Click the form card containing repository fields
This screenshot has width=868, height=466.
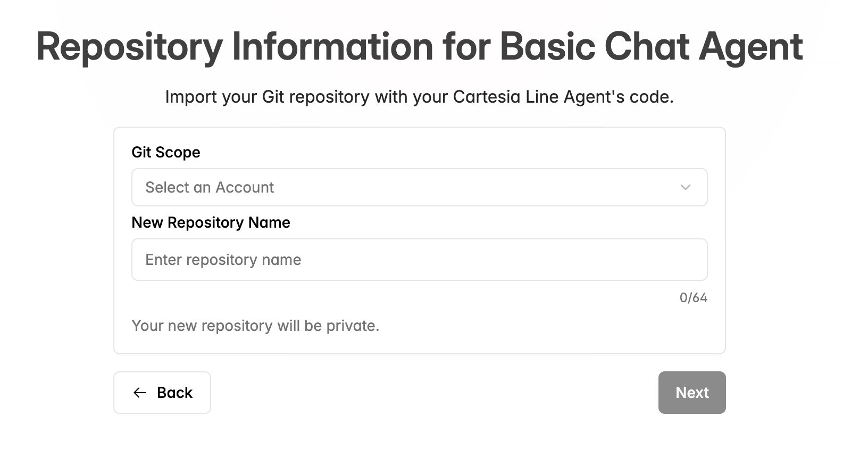click(x=419, y=239)
